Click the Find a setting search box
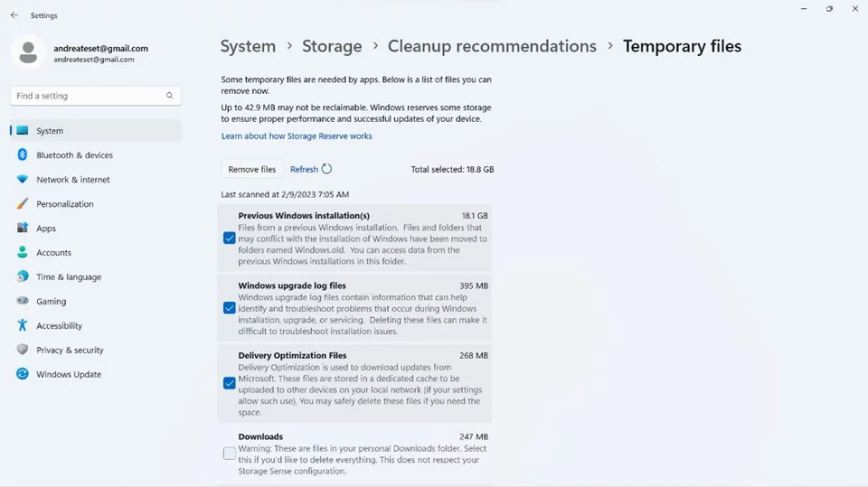 click(x=95, y=96)
